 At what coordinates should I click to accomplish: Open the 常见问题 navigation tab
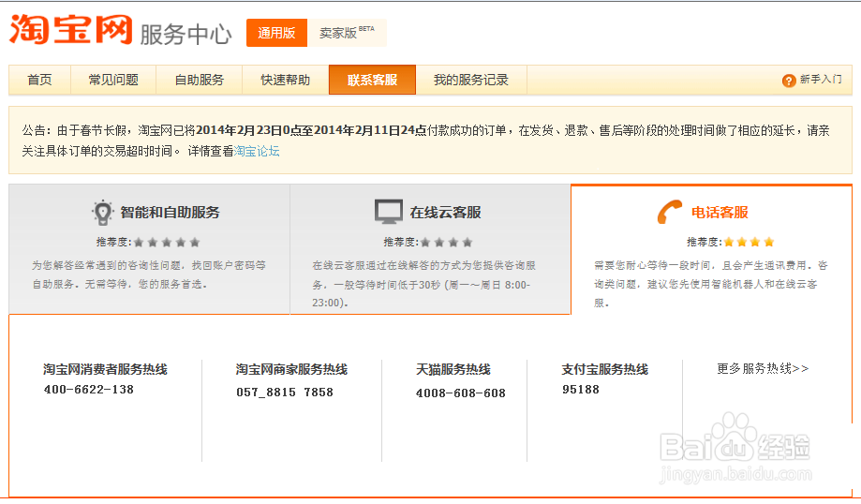point(113,81)
